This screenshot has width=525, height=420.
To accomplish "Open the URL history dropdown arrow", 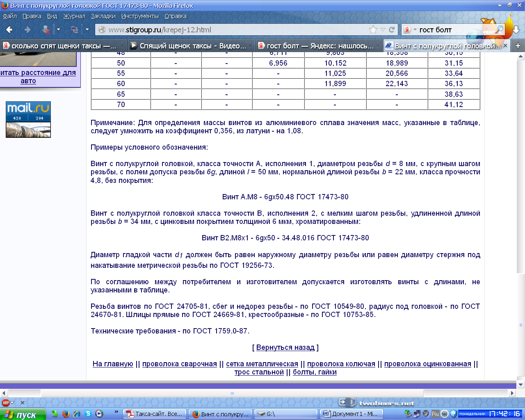I will (383, 30).
